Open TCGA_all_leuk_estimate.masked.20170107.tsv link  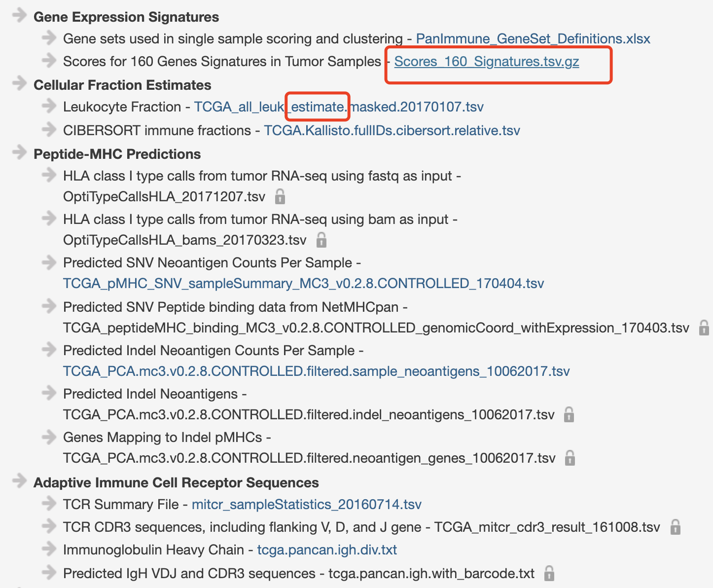(x=339, y=107)
